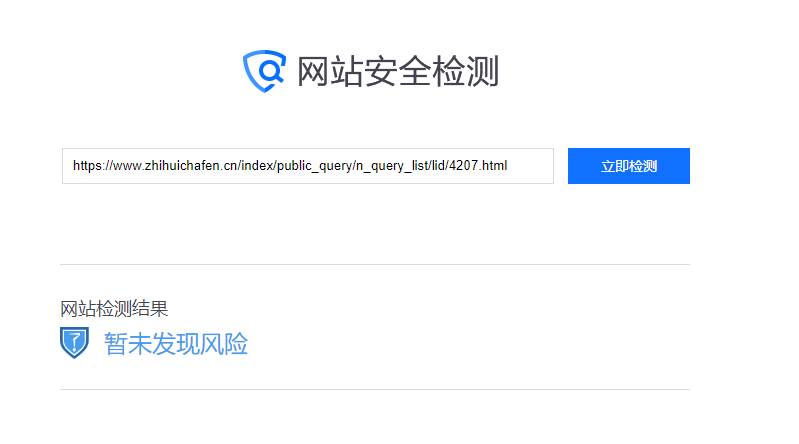Click the zhihuichafen.cn domain text in field
This screenshot has width=799, height=444.
coord(190,166)
